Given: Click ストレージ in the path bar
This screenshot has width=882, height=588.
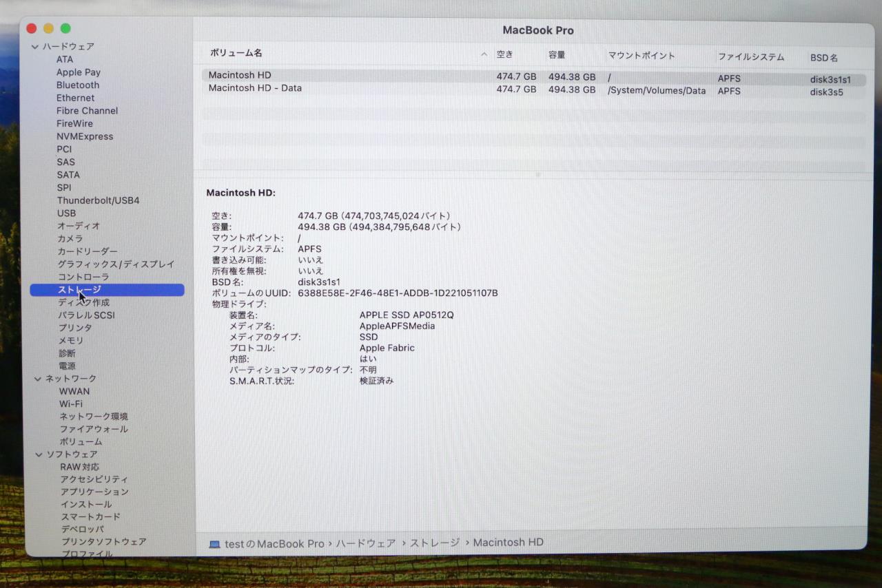Looking at the screenshot, I should (x=435, y=543).
